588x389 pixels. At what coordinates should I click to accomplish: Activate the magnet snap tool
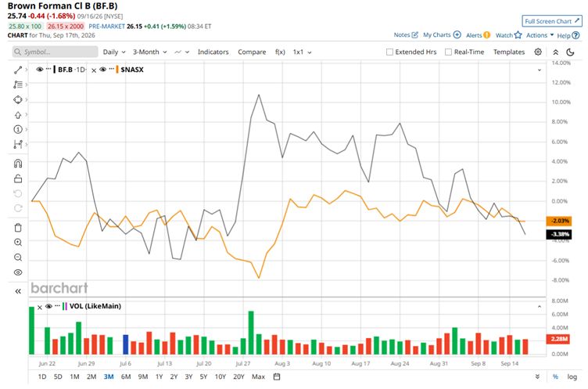tap(18, 164)
